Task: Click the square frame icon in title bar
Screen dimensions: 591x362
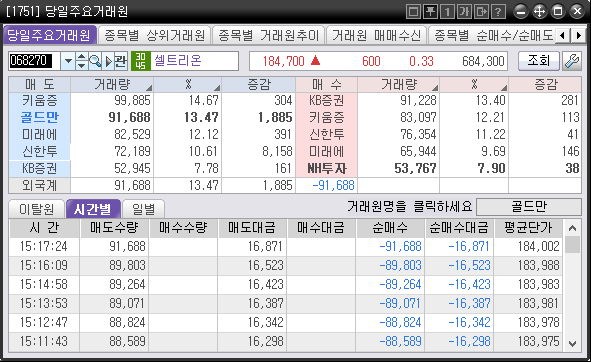Action: pyautogui.click(x=413, y=12)
